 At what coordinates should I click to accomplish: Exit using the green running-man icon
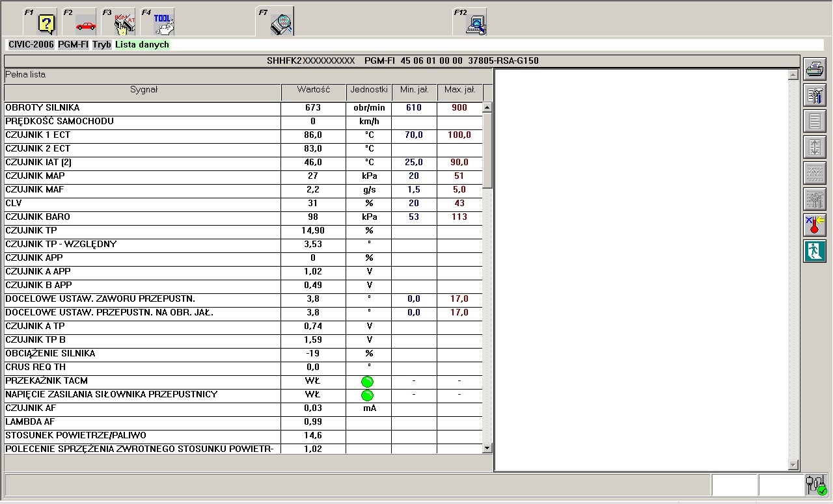(x=815, y=251)
